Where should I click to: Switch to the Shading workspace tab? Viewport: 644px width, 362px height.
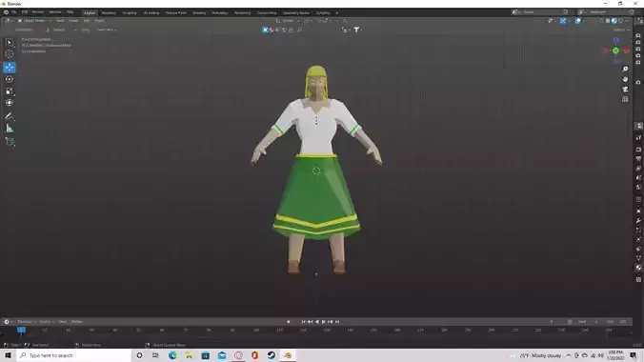pos(199,12)
